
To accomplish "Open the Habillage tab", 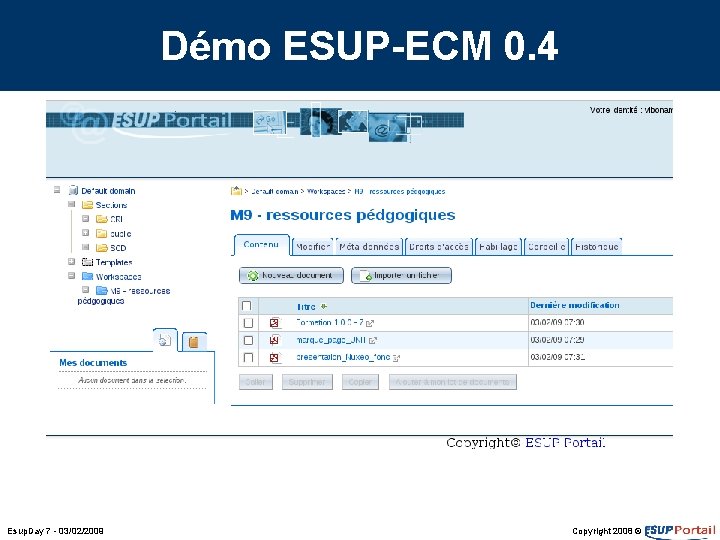I will 499,247.
